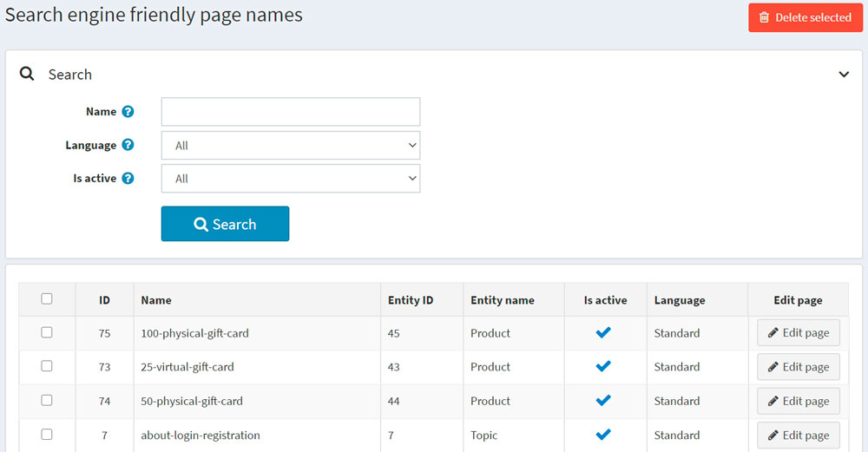This screenshot has width=868, height=452.
Task: Tick the checkbox for about-login-registration row
Action: pyautogui.click(x=47, y=435)
